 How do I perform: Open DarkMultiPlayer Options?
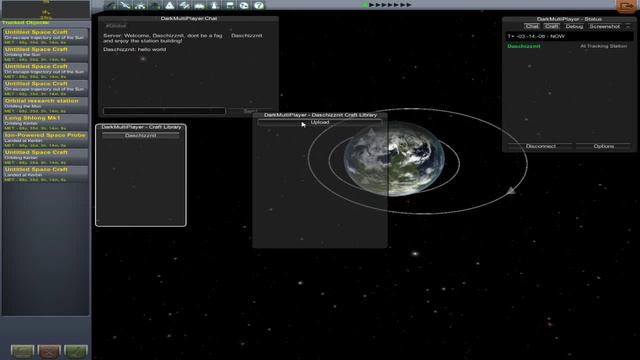pos(604,146)
